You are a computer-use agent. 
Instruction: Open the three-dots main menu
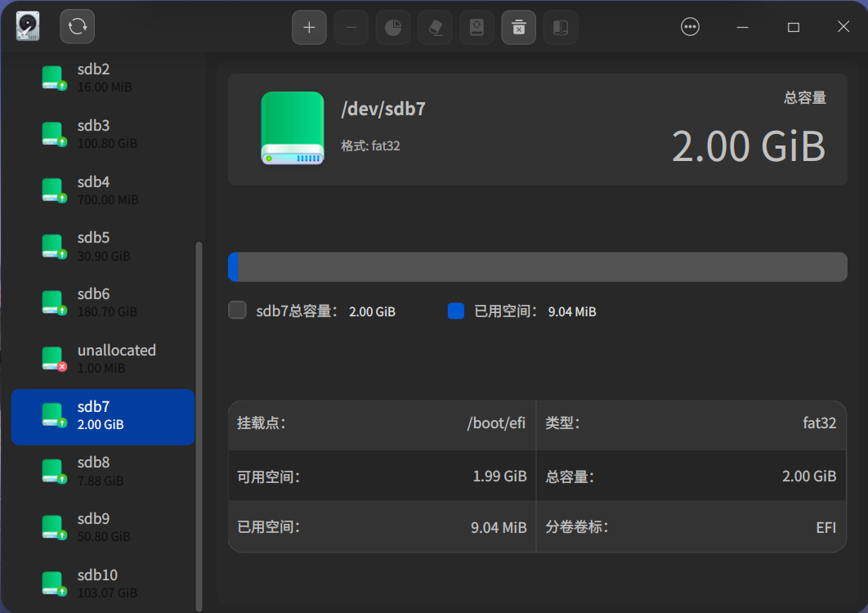pyautogui.click(x=690, y=27)
